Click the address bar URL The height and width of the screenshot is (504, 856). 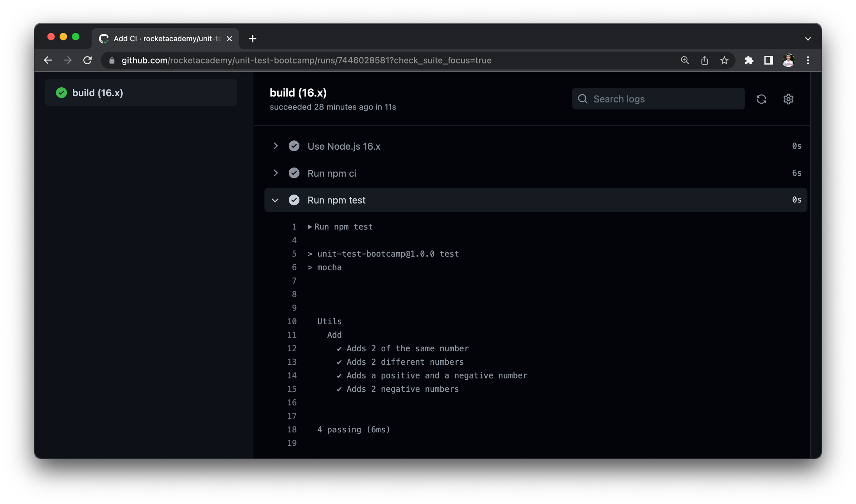[x=306, y=60]
